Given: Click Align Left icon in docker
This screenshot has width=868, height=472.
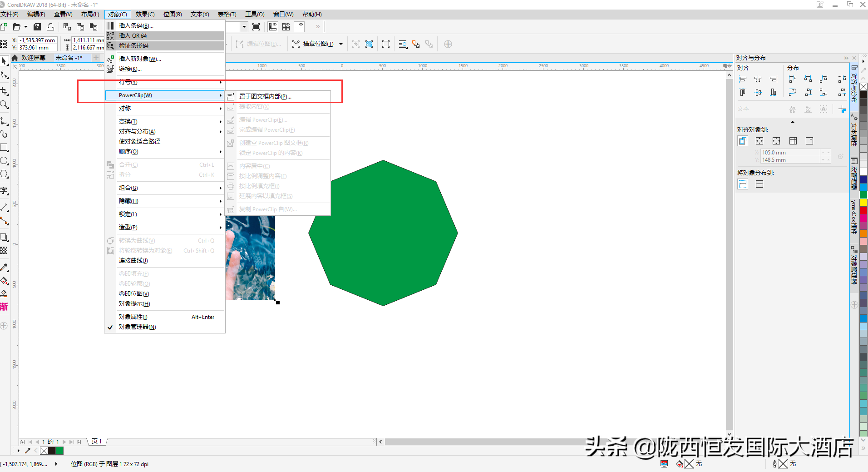Looking at the screenshot, I should coord(743,79).
